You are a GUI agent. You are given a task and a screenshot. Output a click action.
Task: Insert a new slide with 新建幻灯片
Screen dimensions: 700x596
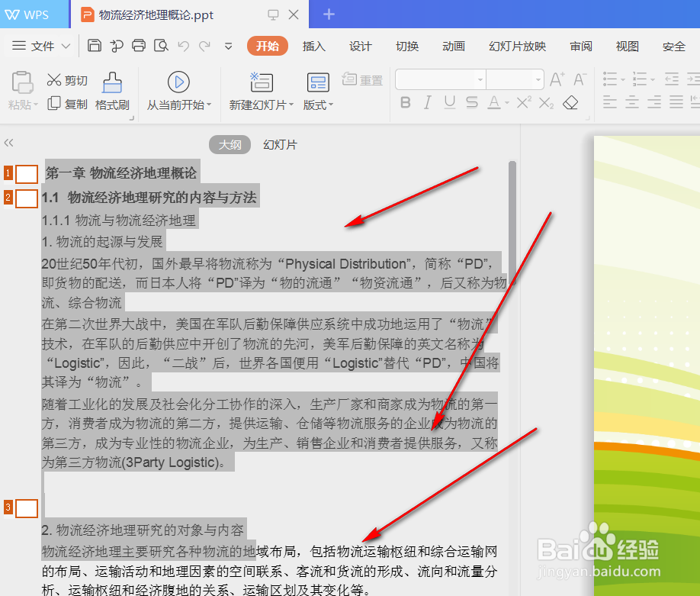[260, 92]
